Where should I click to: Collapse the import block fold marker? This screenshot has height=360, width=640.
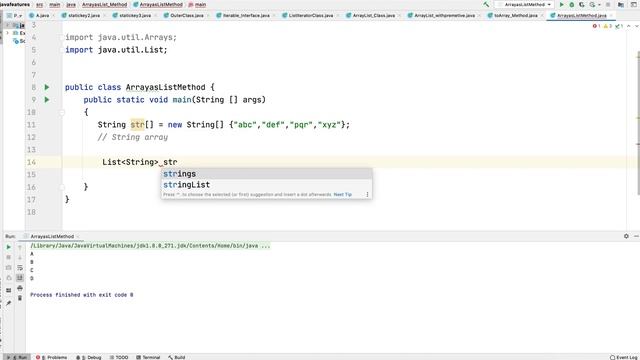[x=62, y=38]
